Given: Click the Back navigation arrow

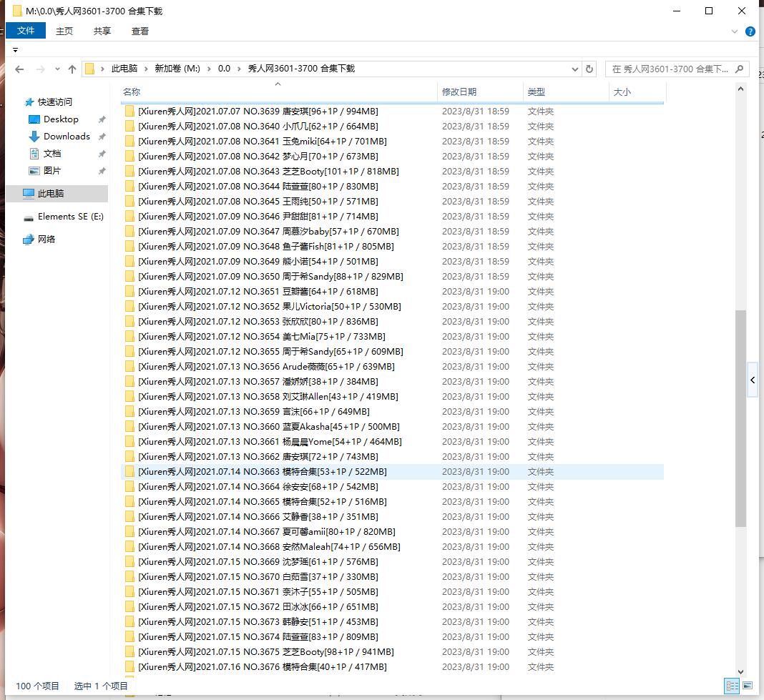Looking at the screenshot, I should coord(19,69).
